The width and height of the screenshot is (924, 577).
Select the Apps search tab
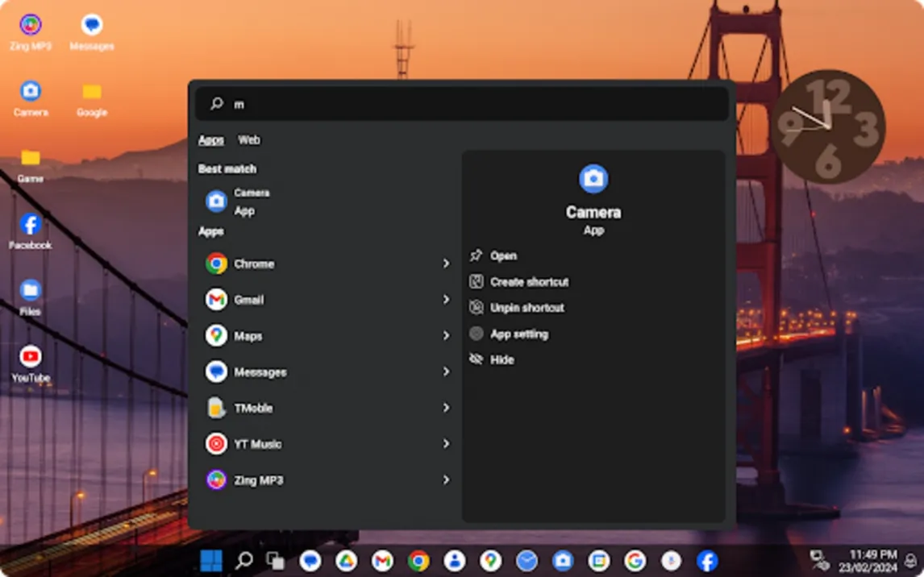tap(211, 140)
